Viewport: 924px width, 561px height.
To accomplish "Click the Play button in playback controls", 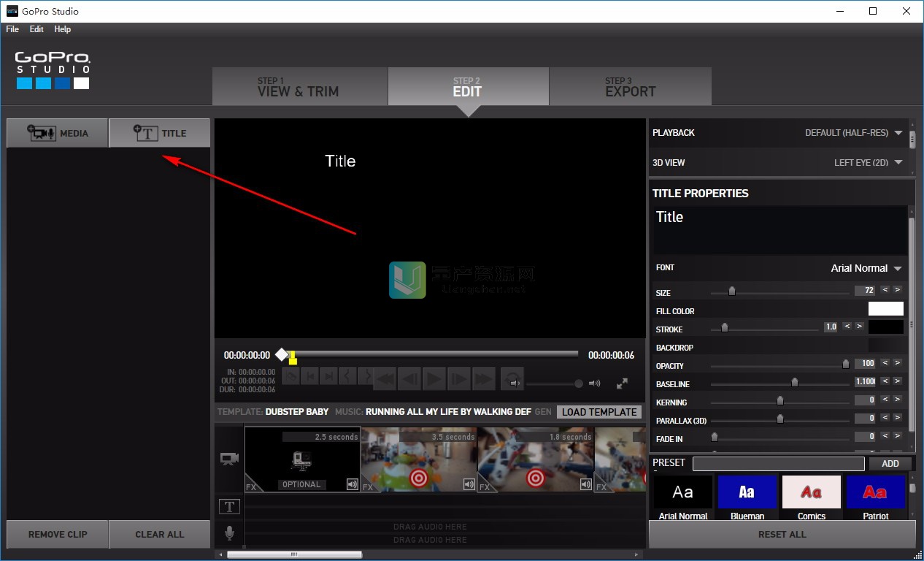I will [x=434, y=378].
